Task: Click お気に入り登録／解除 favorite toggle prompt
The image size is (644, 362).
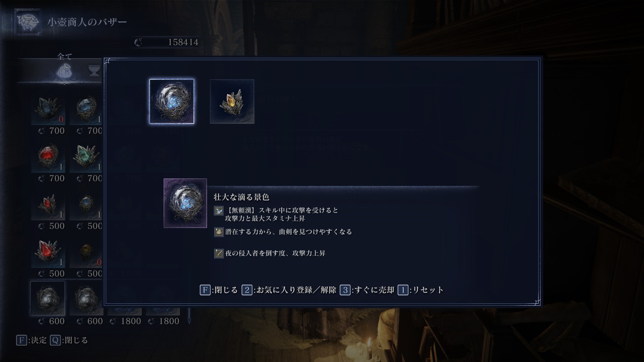Action: coord(289,290)
